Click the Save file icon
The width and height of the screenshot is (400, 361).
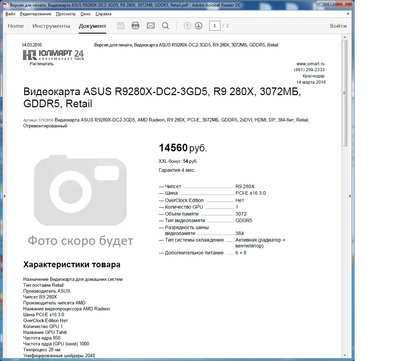(x=121, y=26)
